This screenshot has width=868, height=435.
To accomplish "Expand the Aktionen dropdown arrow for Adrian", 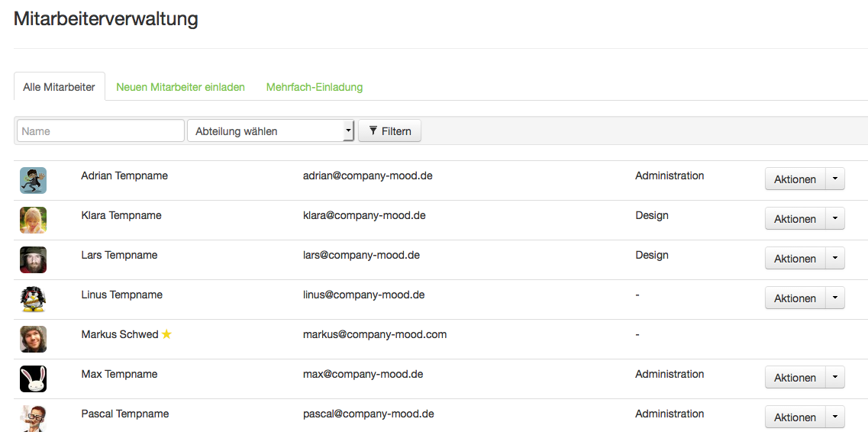I will (x=834, y=179).
